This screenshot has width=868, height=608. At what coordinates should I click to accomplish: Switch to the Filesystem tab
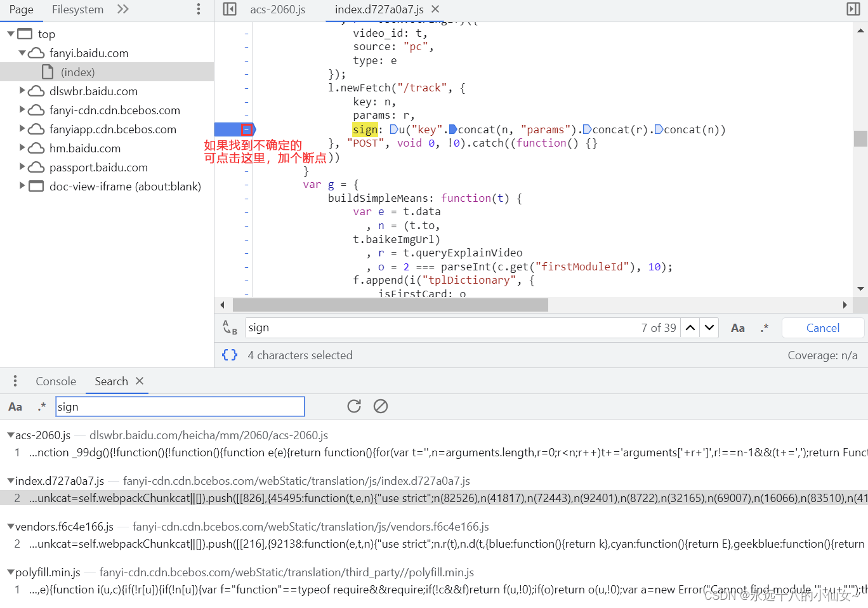tap(77, 10)
